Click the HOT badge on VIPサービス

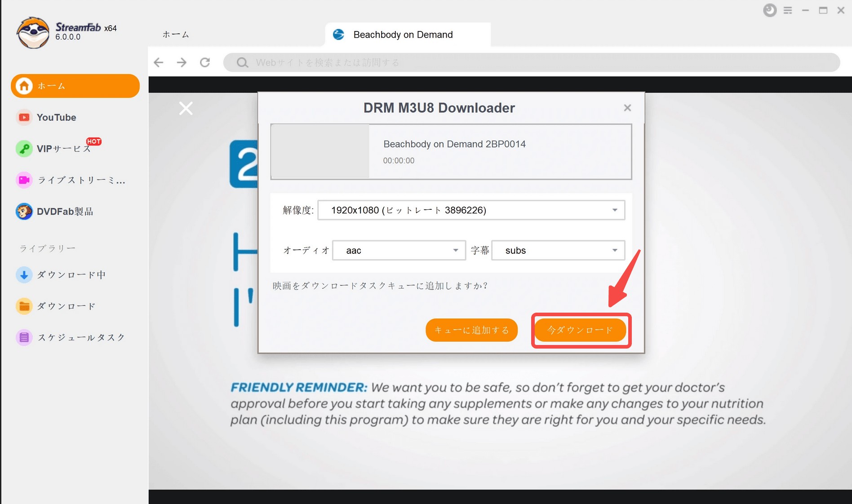pos(94,141)
